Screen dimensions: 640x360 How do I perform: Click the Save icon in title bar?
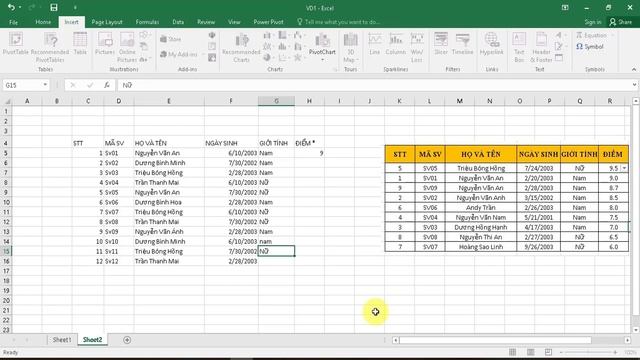[x=54, y=7]
